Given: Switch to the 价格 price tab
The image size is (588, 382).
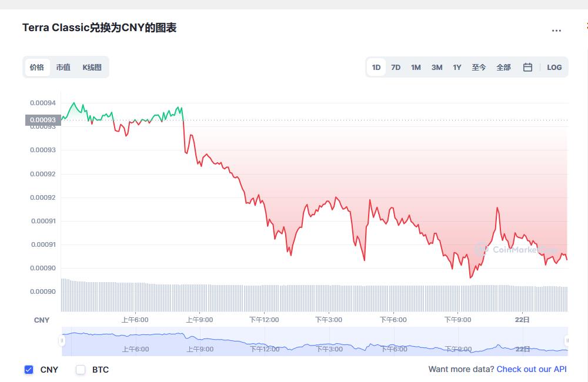Looking at the screenshot, I should point(37,68).
